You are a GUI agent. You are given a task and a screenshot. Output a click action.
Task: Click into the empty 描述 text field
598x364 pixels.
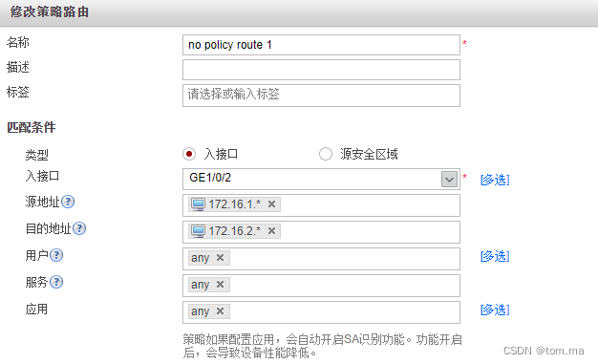pos(321,70)
